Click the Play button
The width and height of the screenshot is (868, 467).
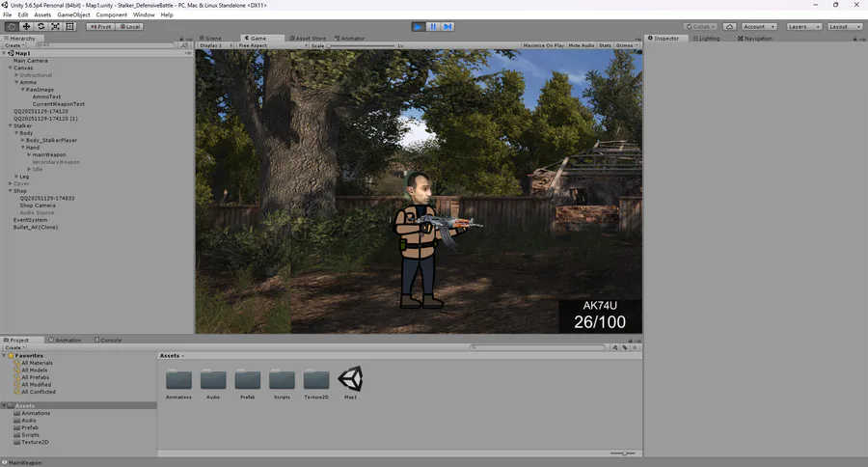pos(419,27)
